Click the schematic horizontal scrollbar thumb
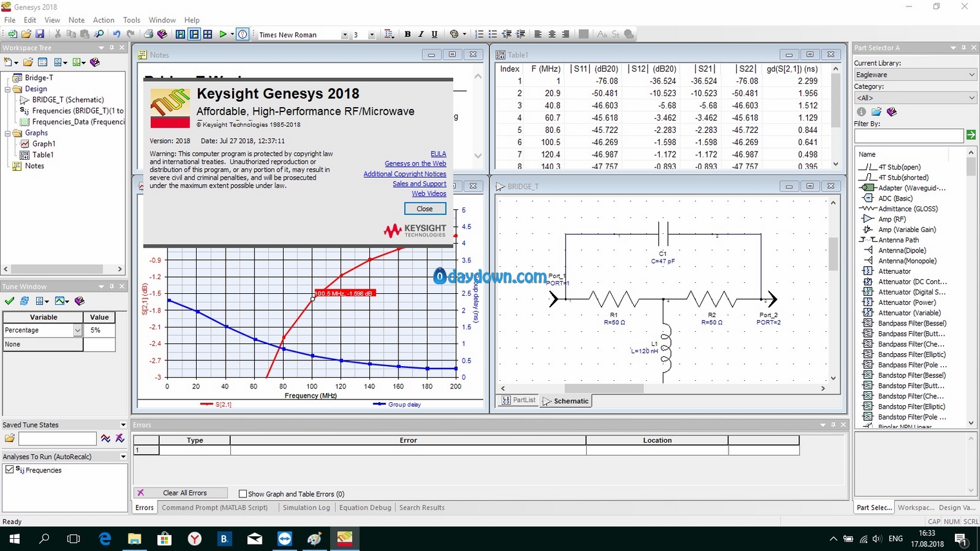The height and width of the screenshot is (551, 980). pos(603,388)
